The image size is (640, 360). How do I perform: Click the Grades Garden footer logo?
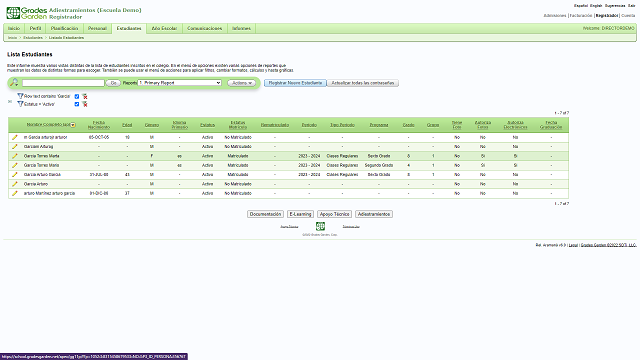(320, 226)
